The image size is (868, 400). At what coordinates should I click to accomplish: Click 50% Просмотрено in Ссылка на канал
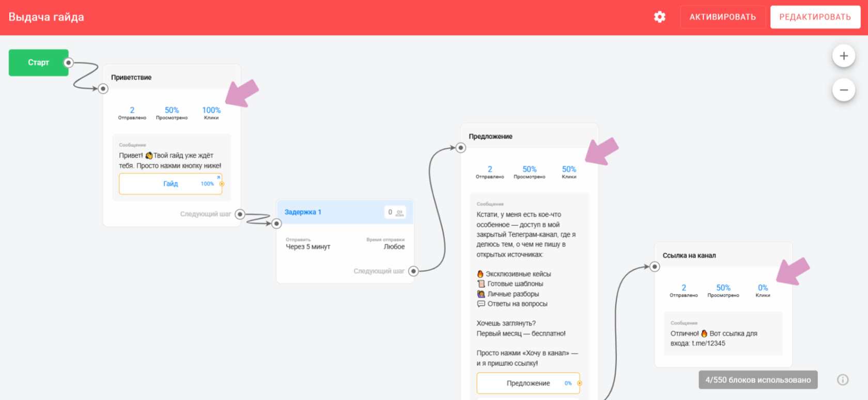coord(723,291)
